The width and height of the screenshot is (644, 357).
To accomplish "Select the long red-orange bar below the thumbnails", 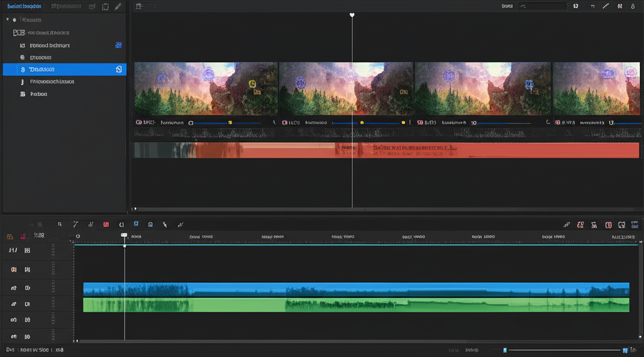I will click(386, 150).
